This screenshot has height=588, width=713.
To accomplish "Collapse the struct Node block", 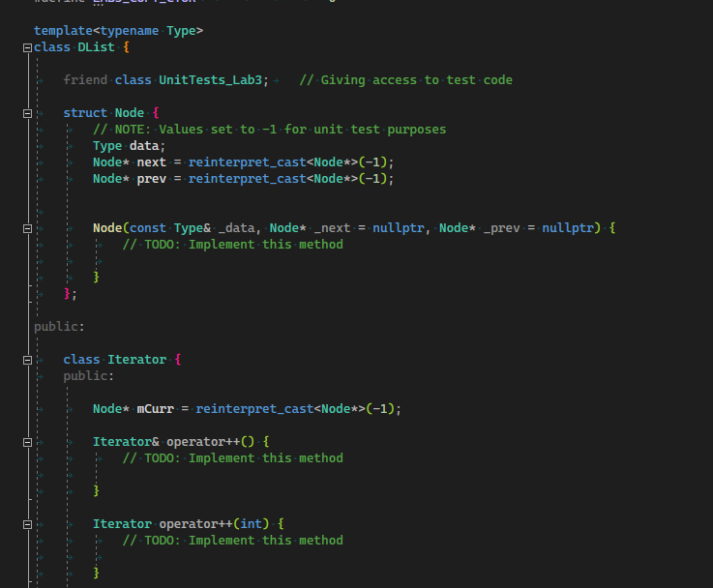I will click(x=27, y=113).
